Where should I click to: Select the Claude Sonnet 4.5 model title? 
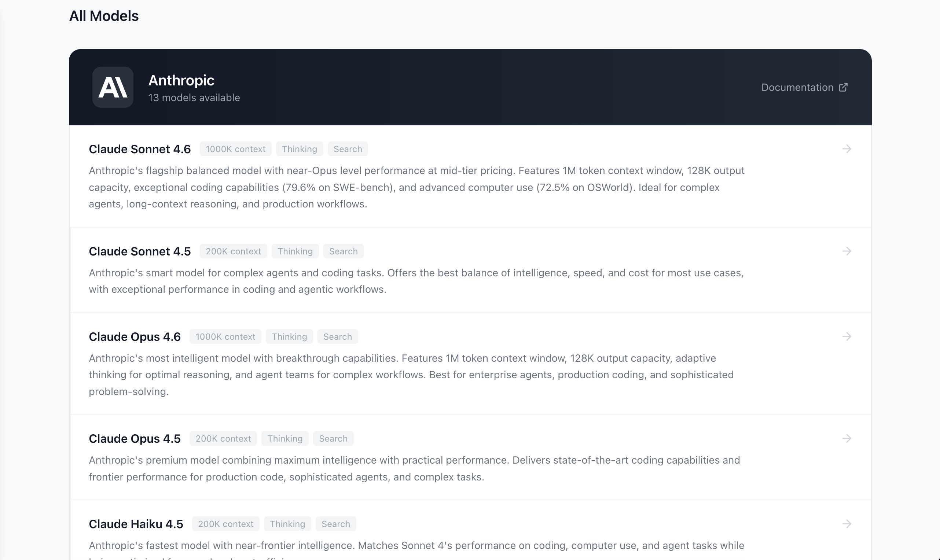(140, 251)
